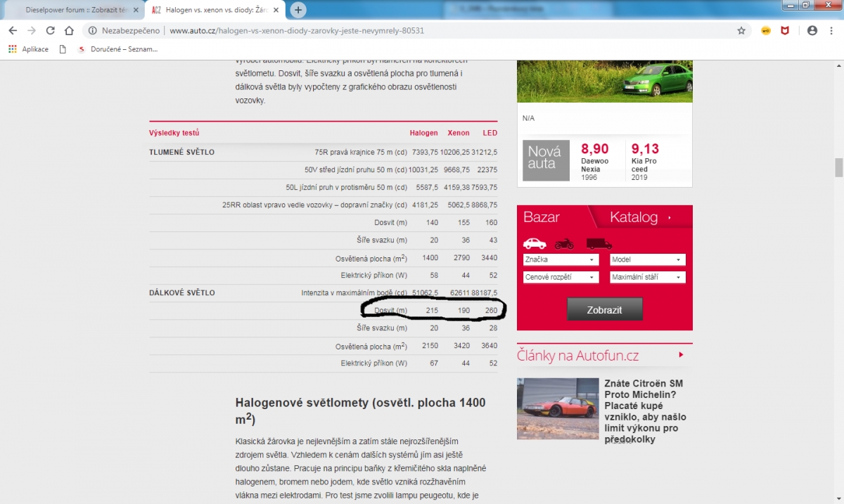This screenshot has height=504, width=844.
Task: Go forward with the browser arrow
Action: pyautogui.click(x=31, y=31)
